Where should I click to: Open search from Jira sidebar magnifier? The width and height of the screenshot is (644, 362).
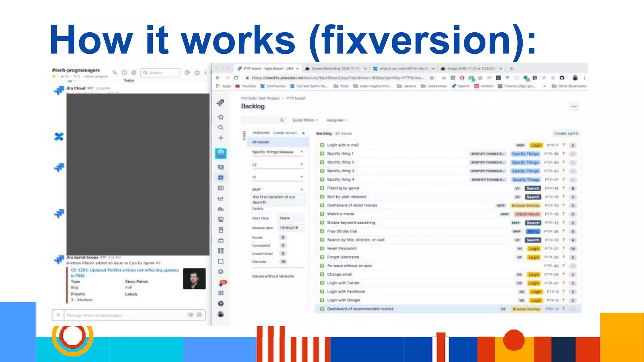(221, 127)
